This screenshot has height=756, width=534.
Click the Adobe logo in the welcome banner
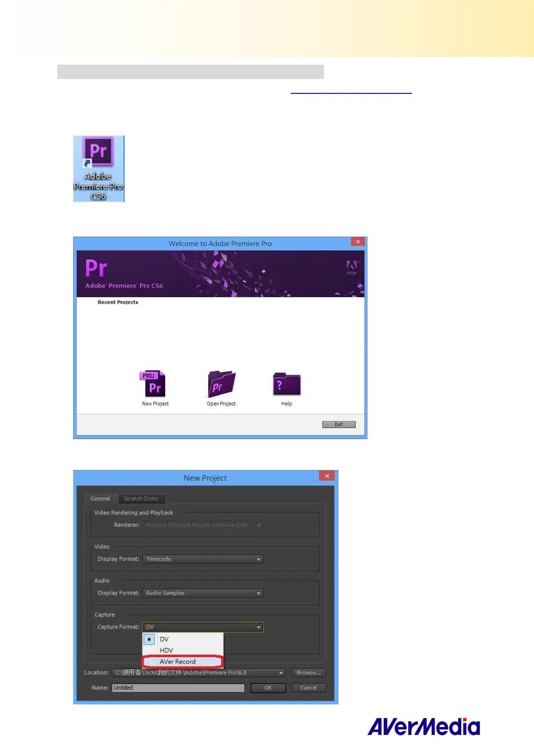point(352,267)
